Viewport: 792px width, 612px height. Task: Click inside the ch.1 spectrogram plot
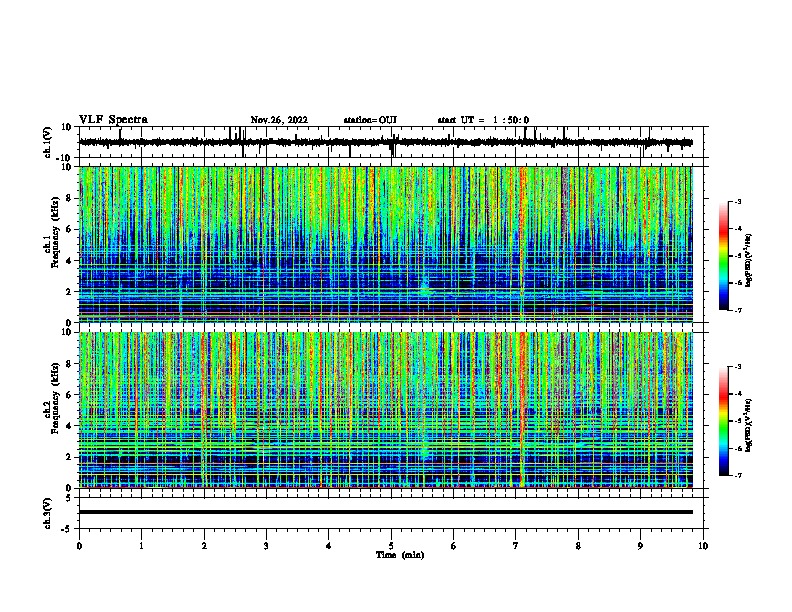(386, 244)
